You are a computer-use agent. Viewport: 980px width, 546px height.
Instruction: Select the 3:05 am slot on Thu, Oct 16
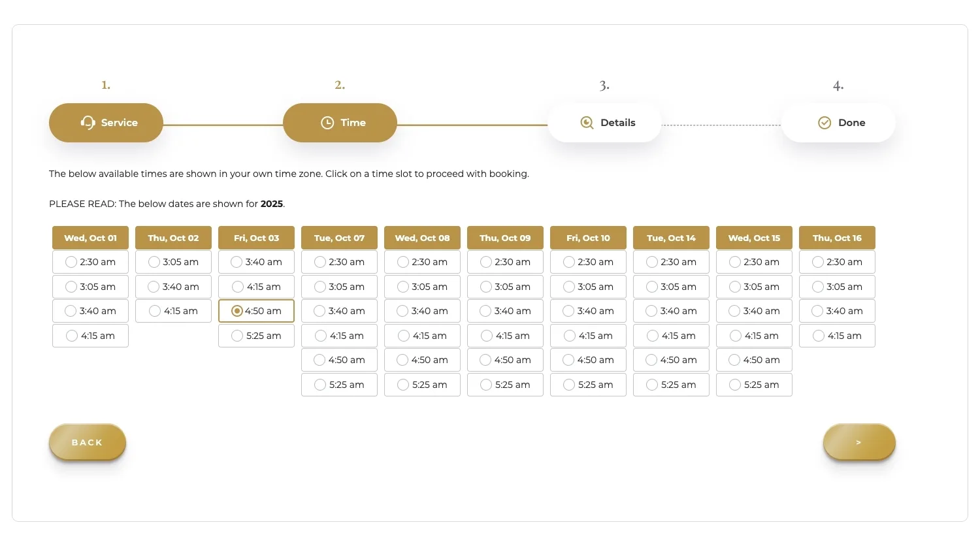click(837, 287)
